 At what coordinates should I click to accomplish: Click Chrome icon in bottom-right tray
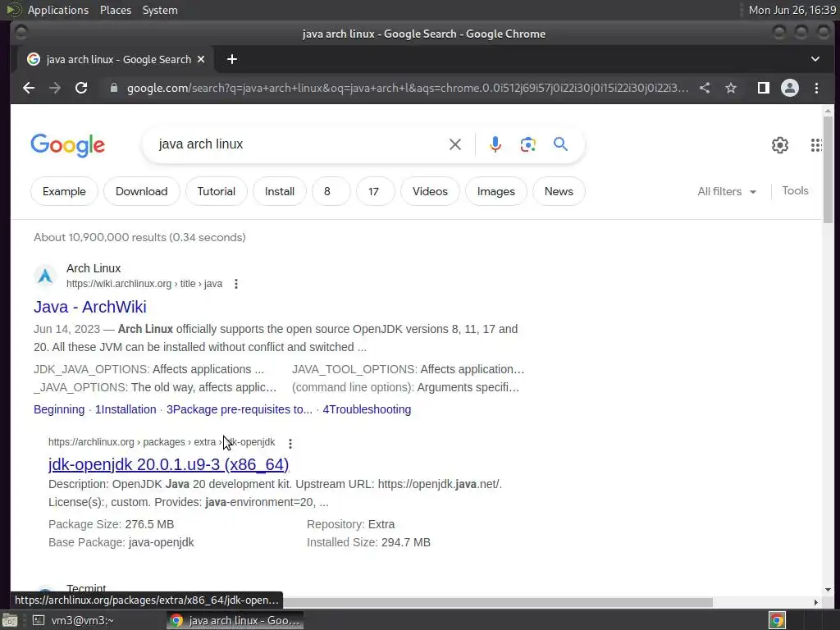pyautogui.click(x=777, y=620)
